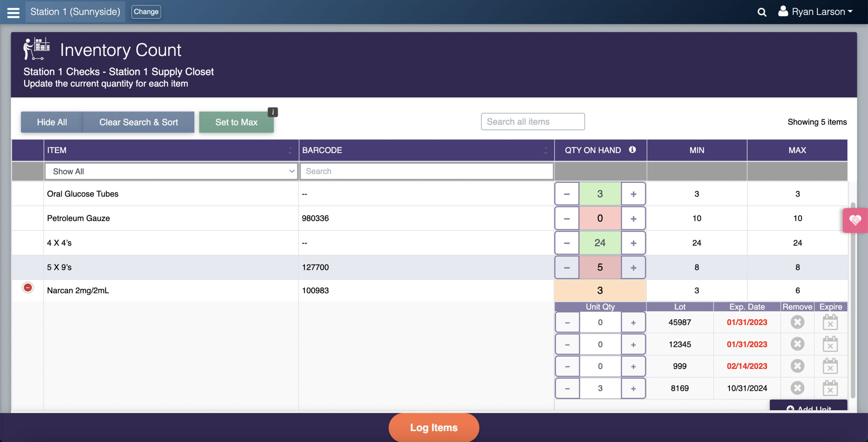Remove lot 45987 unit with X icon

pos(797,322)
